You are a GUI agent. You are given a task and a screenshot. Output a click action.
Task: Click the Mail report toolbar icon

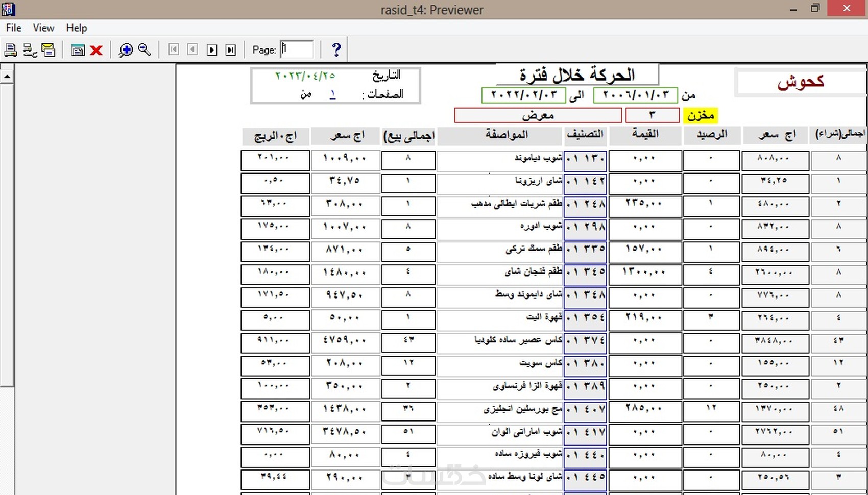point(49,49)
